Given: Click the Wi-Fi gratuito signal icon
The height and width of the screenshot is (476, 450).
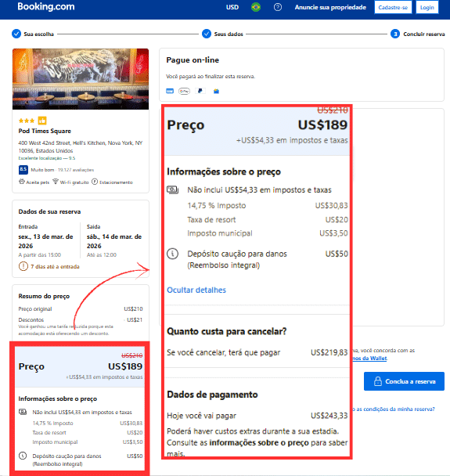Looking at the screenshot, I should tap(56, 182).
